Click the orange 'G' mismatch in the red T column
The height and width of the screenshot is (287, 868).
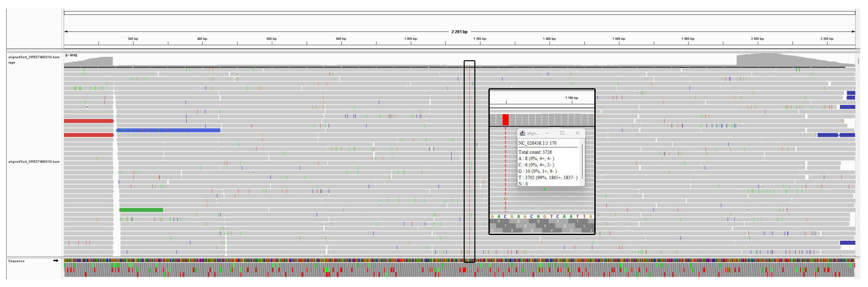[x=505, y=199]
